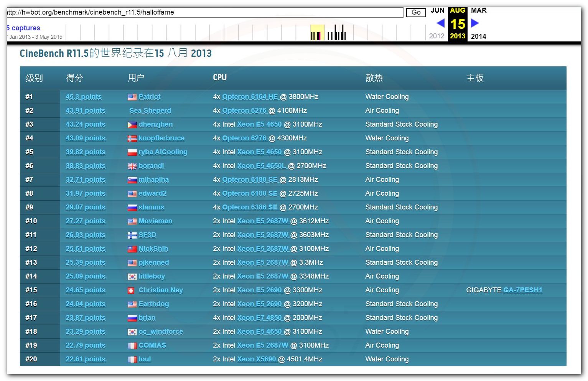This screenshot has width=588, height=381.
Task: View the Opteron 6164 HE processor page
Action: tap(250, 97)
